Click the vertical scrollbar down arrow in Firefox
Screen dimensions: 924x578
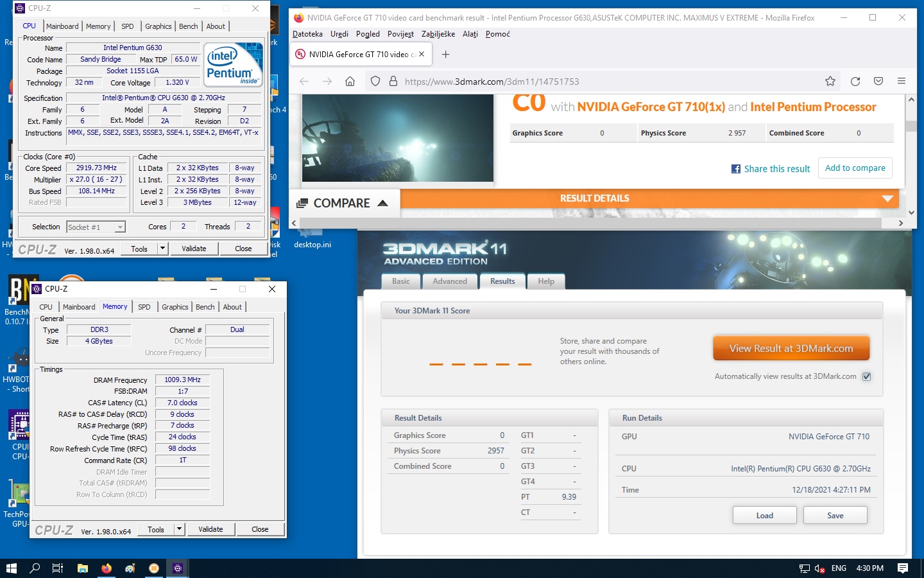tap(911, 213)
